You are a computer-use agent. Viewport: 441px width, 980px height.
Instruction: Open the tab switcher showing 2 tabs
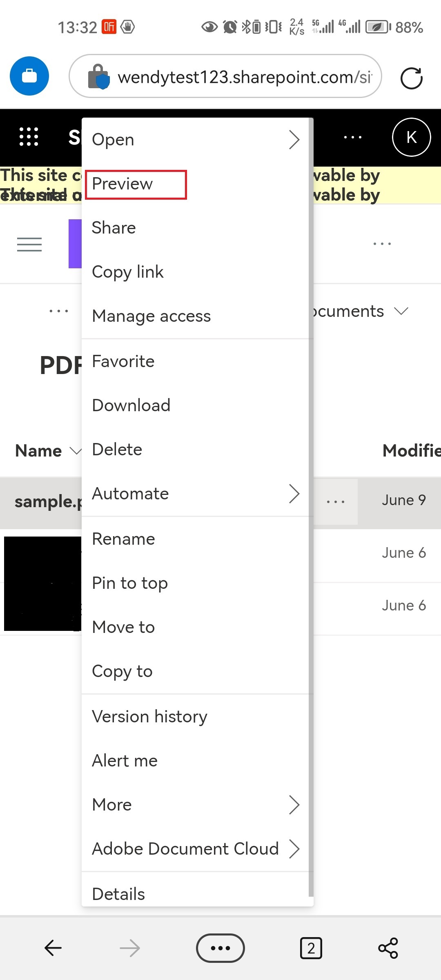pyautogui.click(x=311, y=948)
